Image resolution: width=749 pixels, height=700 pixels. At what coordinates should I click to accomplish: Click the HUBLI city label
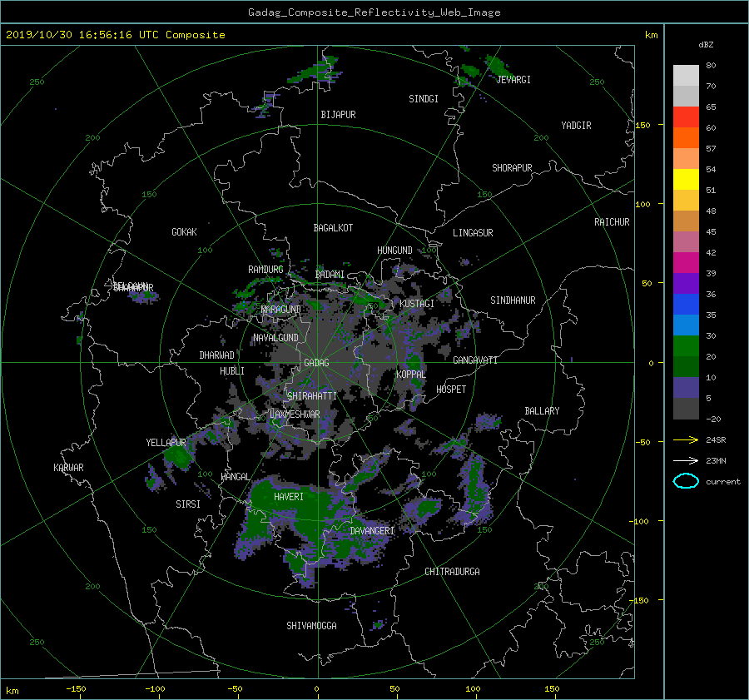point(231,371)
